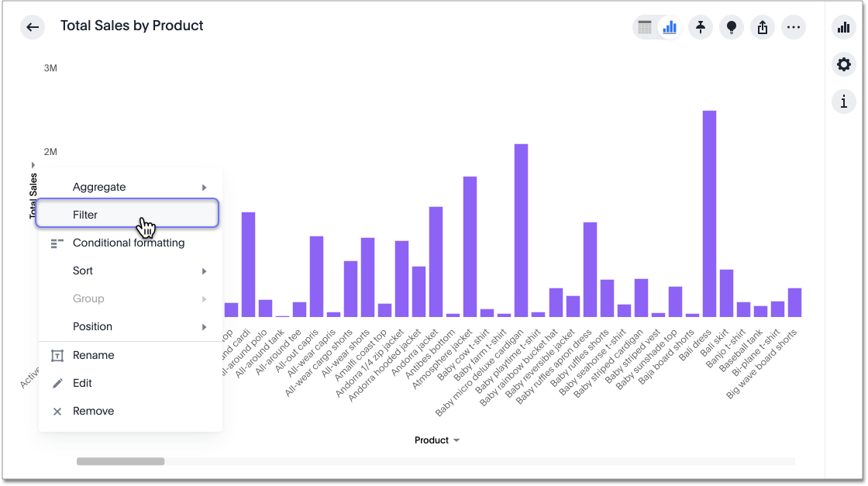
Task: Click the chart configuration icon below the toolbar
Action: tap(843, 27)
